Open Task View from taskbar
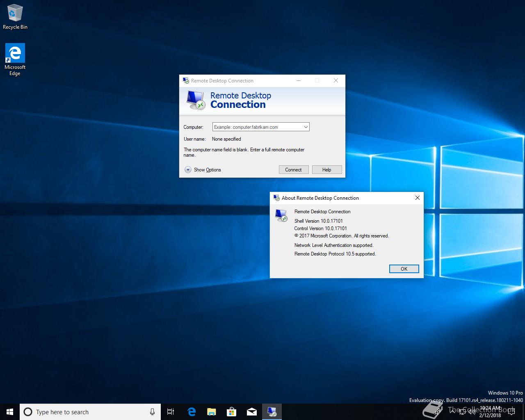Viewport: 525px width, 420px height. tap(171, 412)
